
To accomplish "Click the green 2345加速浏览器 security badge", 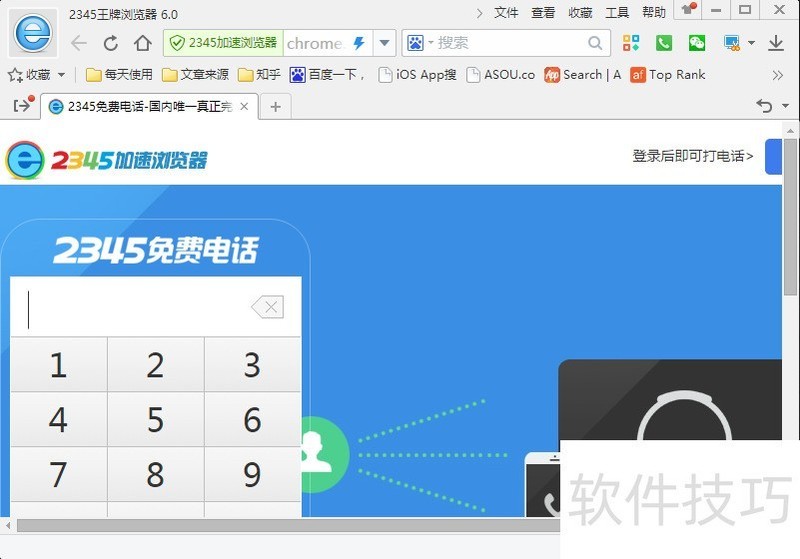I will 223,43.
